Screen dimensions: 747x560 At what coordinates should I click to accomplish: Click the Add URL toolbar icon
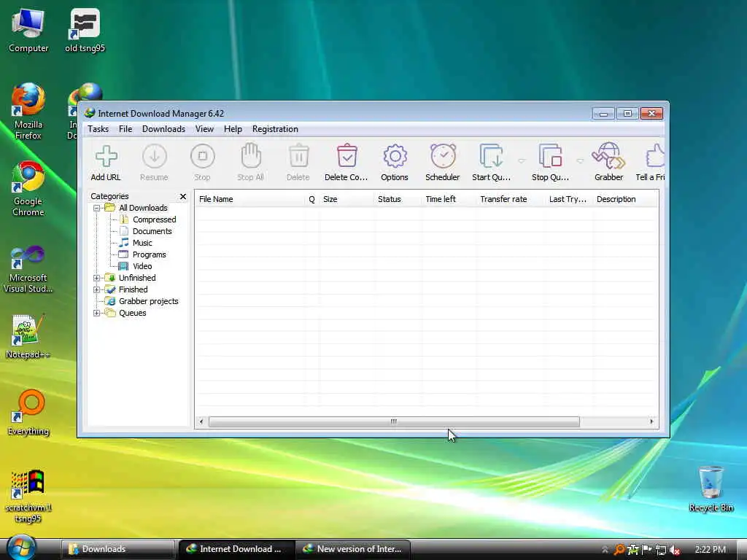(107, 156)
